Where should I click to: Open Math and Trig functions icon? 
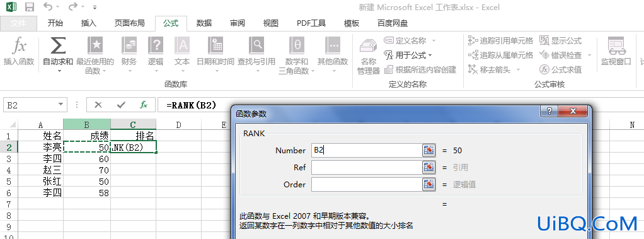pos(297,45)
